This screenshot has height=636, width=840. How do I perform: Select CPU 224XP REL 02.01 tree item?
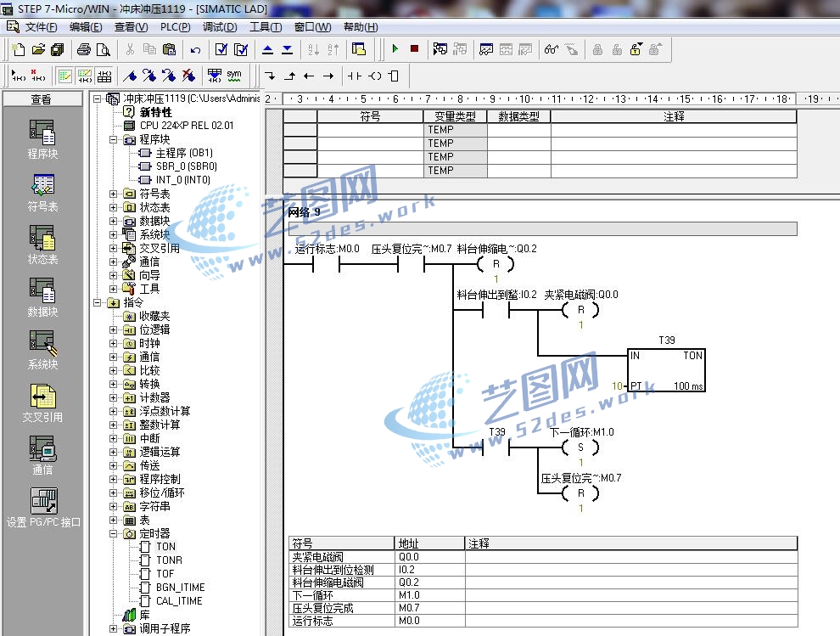point(187,126)
